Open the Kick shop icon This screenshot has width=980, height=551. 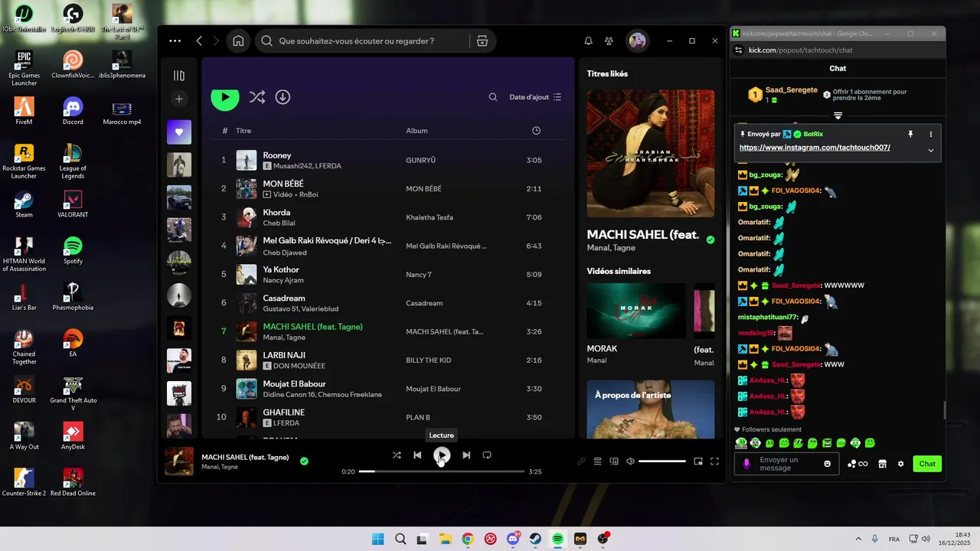(882, 464)
